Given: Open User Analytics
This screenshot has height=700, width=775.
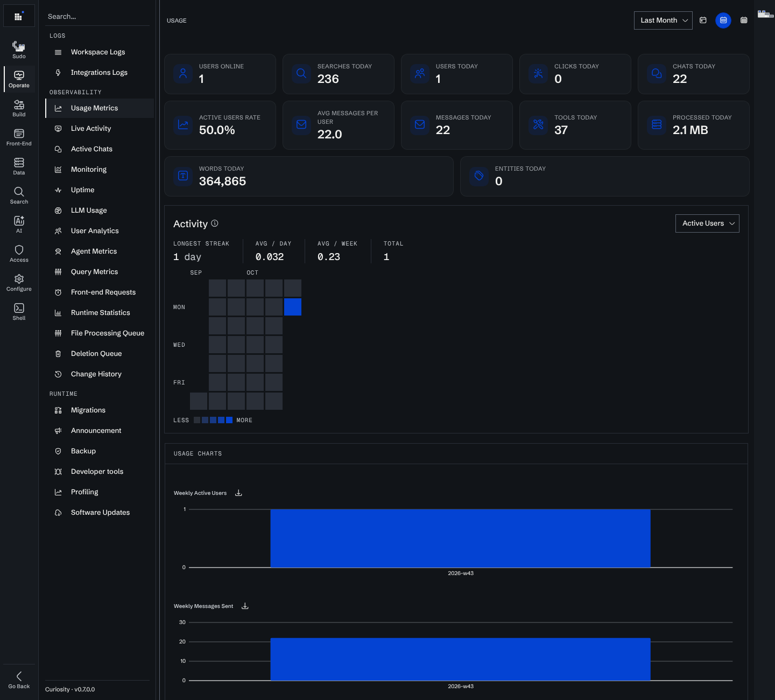Looking at the screenshot, I should tap(100, 230).
